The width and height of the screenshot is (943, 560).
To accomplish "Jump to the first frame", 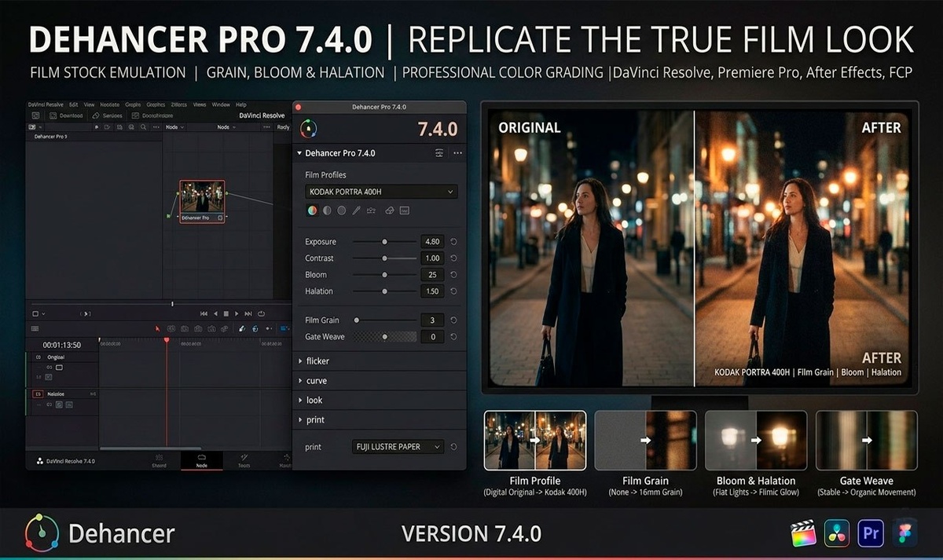I will coord(204,314).
